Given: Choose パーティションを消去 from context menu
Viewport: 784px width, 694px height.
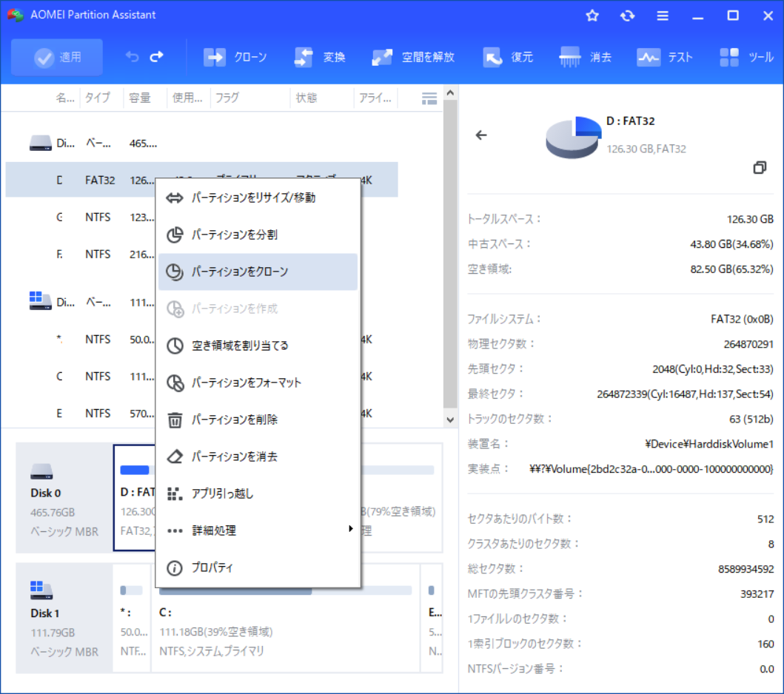Looking at the screenshot, I should point(258,457).
